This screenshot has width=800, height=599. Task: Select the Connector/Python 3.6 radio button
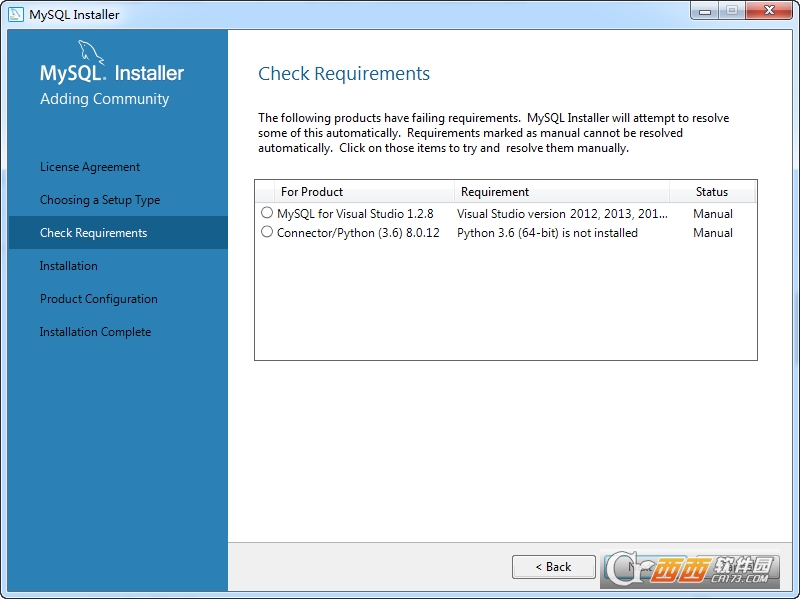tap(267, 232)
